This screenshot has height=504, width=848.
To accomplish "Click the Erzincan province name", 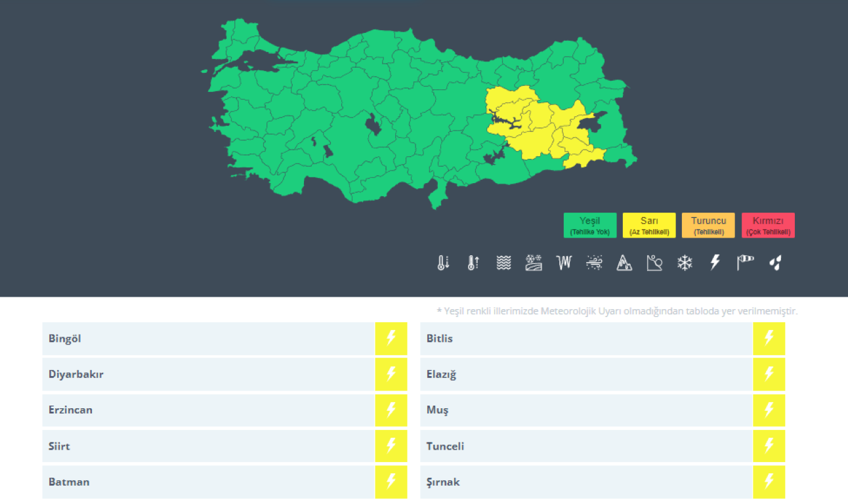I will [70, 410].
